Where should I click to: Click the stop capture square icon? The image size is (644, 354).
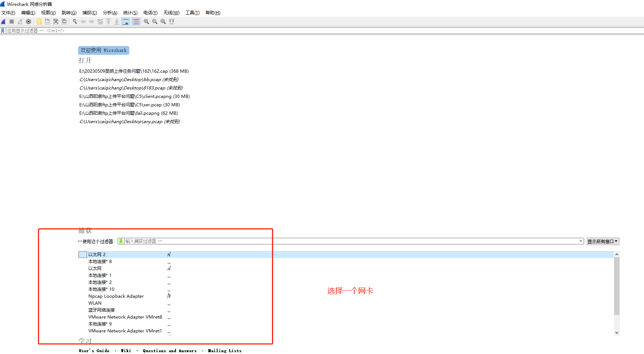tap(12, 22)
